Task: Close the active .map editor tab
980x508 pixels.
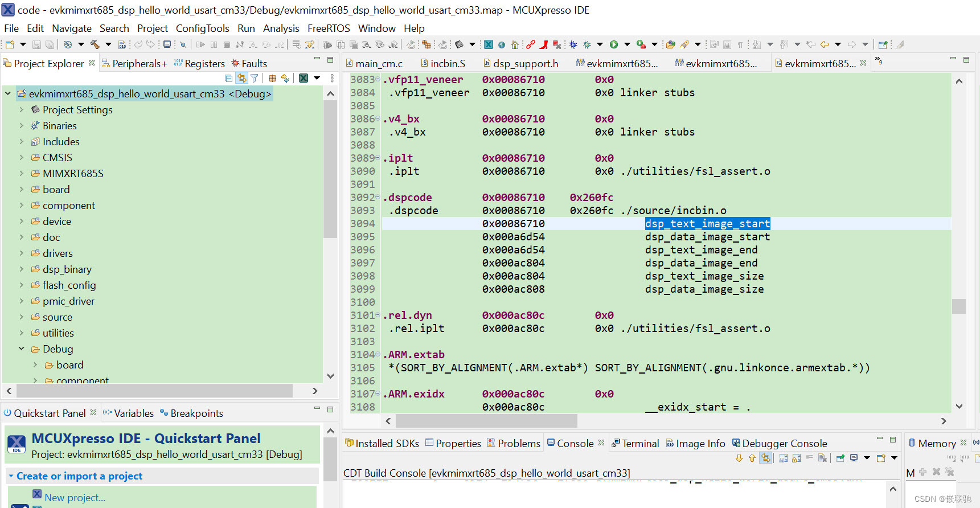Action: tap(863, 63)
